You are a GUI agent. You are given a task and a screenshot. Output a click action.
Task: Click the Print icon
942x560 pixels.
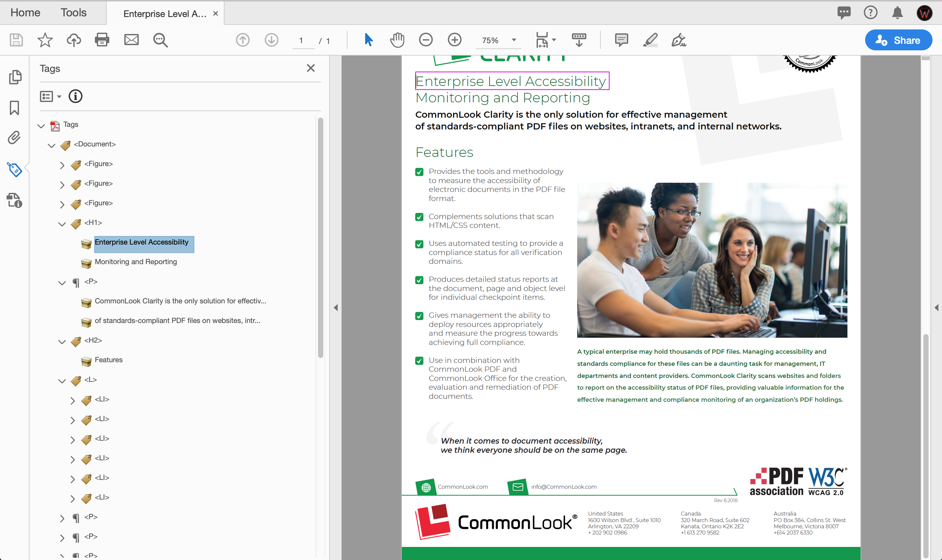(102, 40)
